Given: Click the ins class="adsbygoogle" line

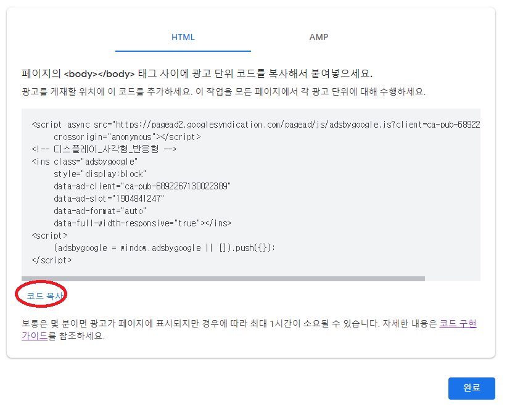Looking at the screenshot, I should pyautogui.click(x=84, y=162).
